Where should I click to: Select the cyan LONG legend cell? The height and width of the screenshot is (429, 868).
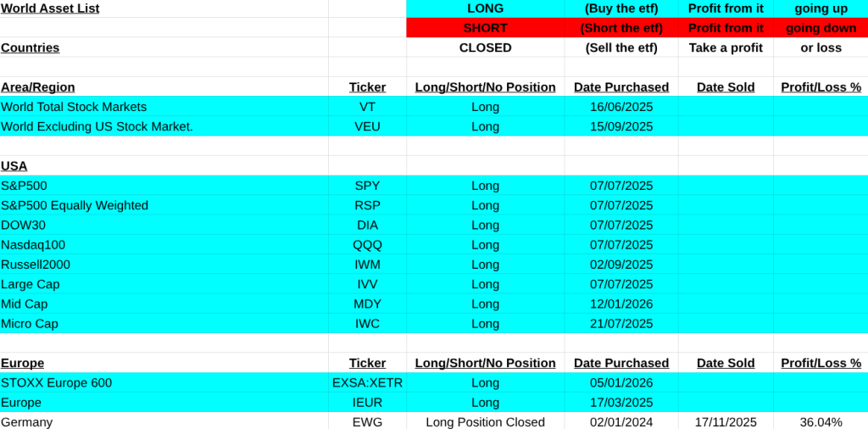485,8
